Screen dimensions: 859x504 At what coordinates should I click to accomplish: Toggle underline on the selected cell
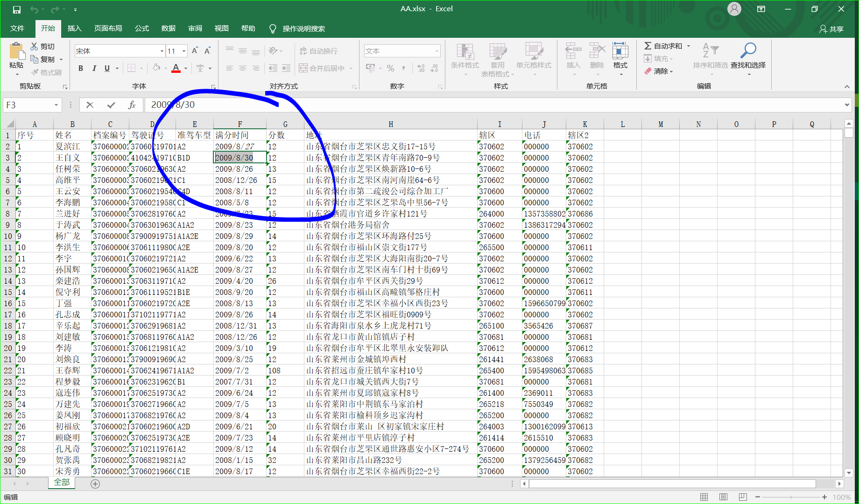(x=106, y=68)
